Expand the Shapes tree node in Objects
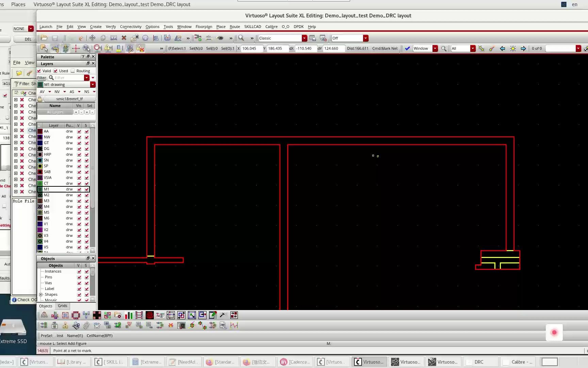 point(41,294)
